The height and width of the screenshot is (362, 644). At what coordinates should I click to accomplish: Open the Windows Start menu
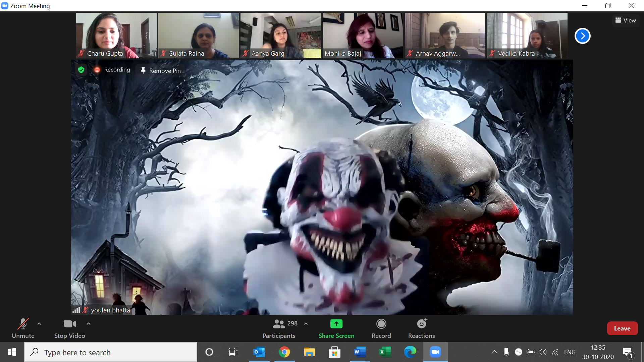tap(12, 352)
